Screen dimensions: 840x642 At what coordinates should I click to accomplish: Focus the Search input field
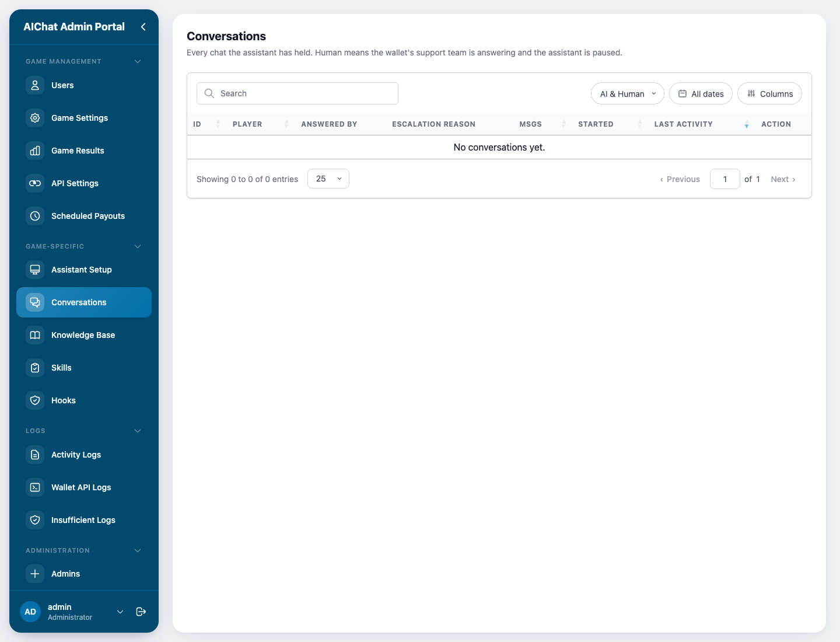click(x=297, y=93)
